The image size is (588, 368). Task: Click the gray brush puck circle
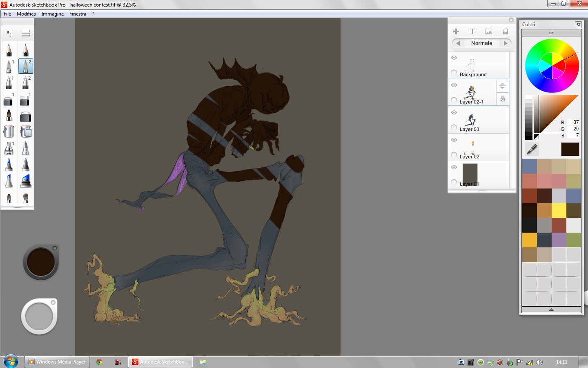point(39,316)
